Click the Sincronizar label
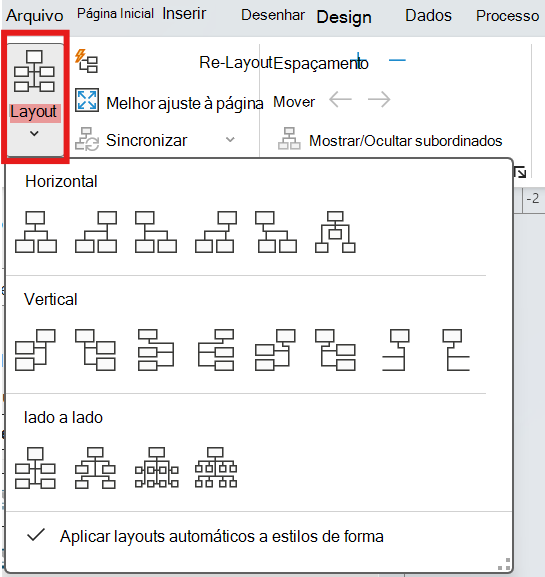Screen dimensions: 545x577 coord(146,140)
